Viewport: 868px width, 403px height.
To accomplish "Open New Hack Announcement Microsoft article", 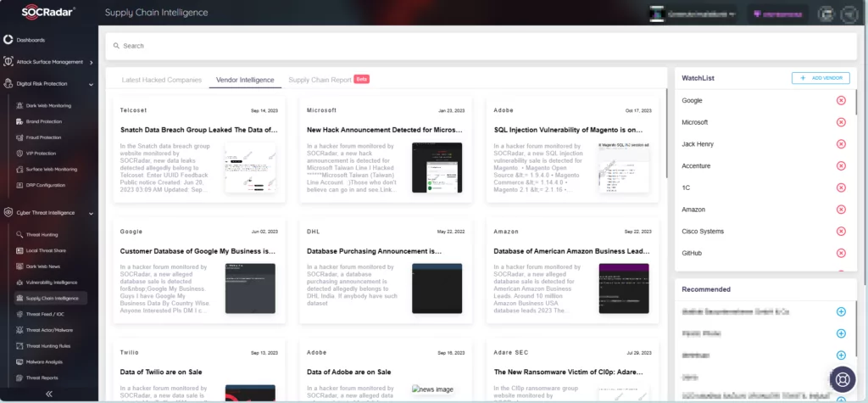I will [x=384, y=131].
